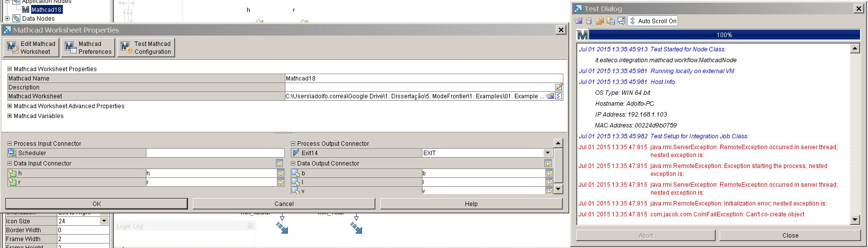
Task: Click input variable h icon
Action: 12,173
